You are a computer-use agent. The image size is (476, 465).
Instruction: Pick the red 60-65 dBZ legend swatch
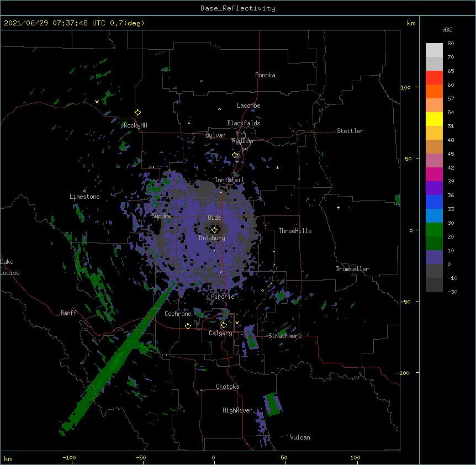point(434,78)
